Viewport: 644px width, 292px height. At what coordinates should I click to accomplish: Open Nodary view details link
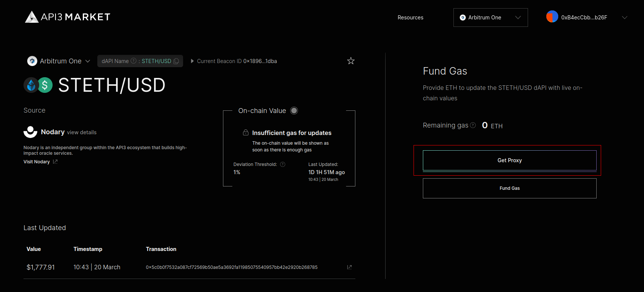tap(82, 132)
